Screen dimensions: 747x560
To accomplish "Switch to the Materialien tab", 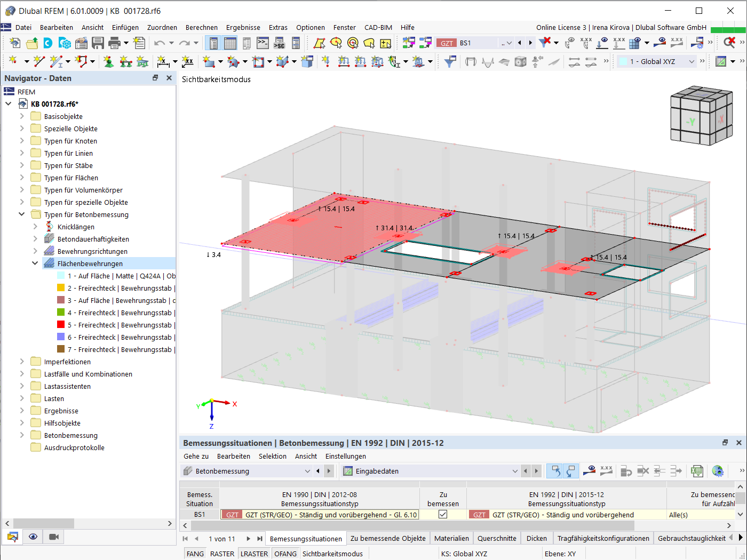I will [451, 538].
